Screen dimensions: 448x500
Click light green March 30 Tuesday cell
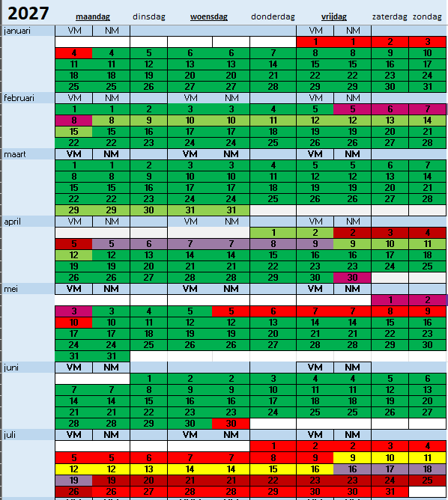tap(148, 210)
